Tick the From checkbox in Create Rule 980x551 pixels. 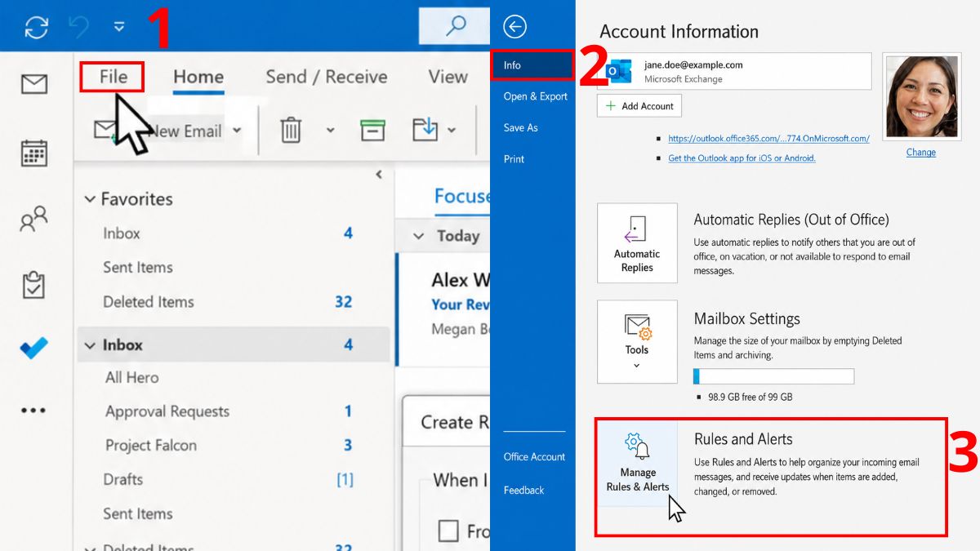448,531
